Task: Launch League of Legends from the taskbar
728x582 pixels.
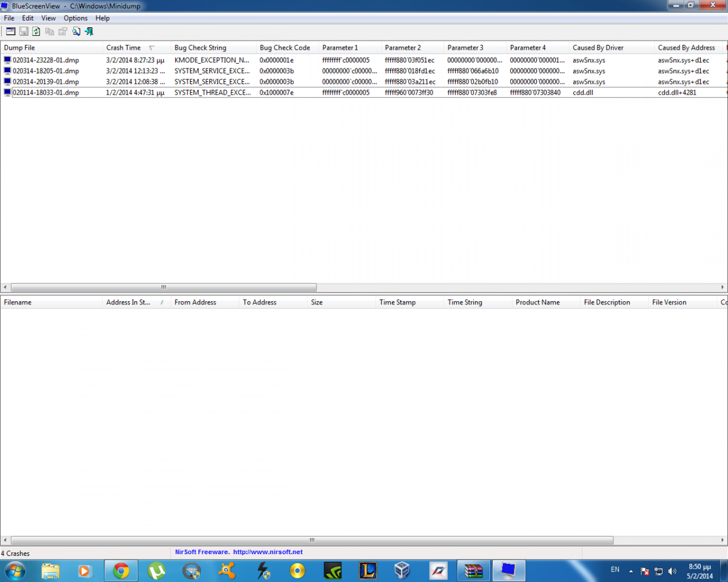Action: pos(368,570)
